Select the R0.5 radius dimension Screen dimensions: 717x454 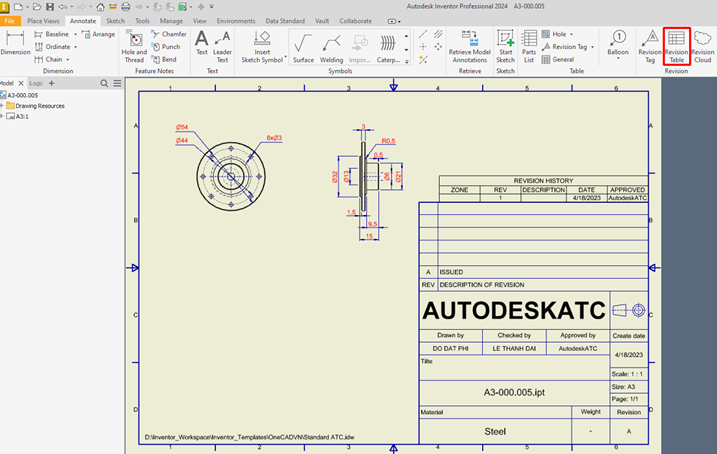click(388, 141)
